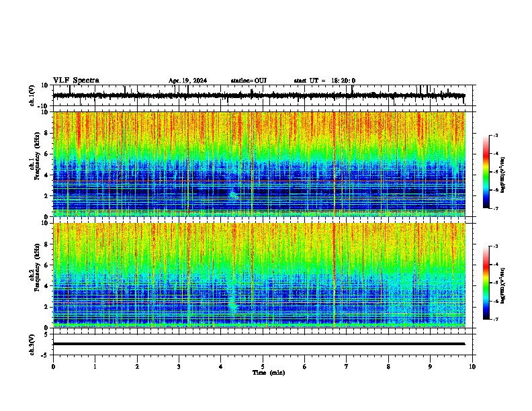Click inside the ch.1 spectrogram panel
Viewport: 532px width, 411px height.
(x=259, y=164)
